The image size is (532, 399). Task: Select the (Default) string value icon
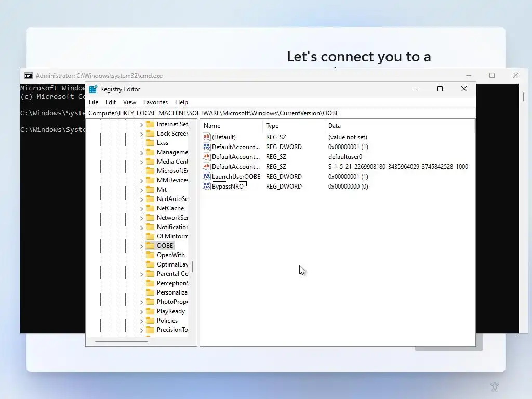click(x=207, y=137)
